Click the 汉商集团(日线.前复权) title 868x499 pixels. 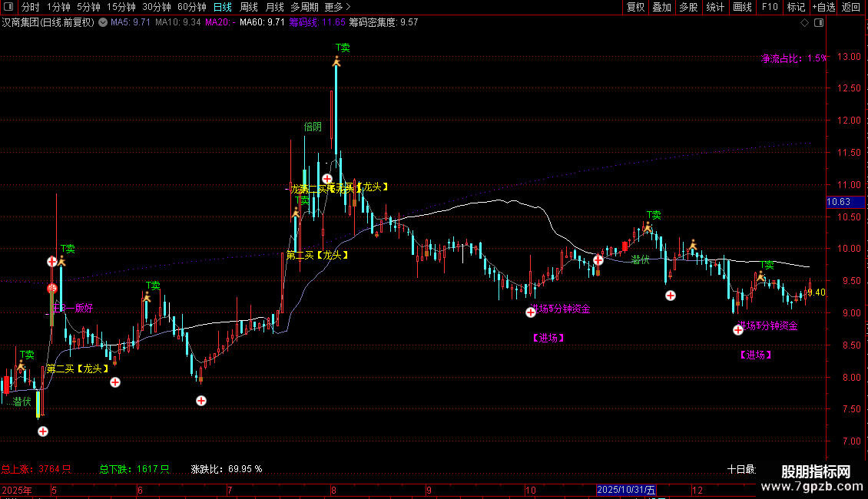point(48,23)
